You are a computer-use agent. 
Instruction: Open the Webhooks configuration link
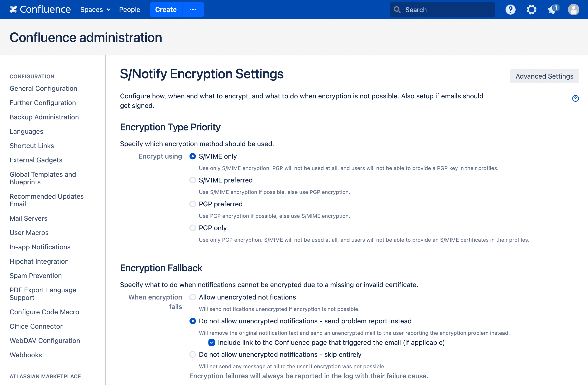coord(26,355)
